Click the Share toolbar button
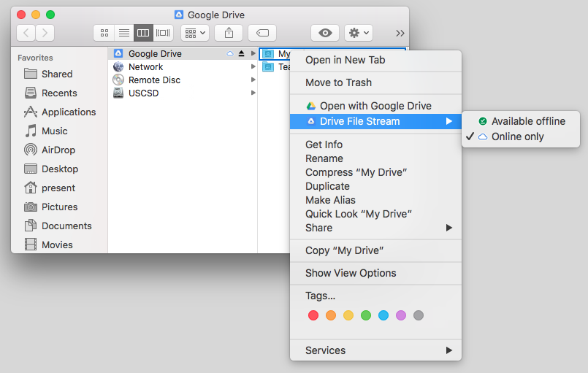 pyautogui.click(x=229, y=33)
